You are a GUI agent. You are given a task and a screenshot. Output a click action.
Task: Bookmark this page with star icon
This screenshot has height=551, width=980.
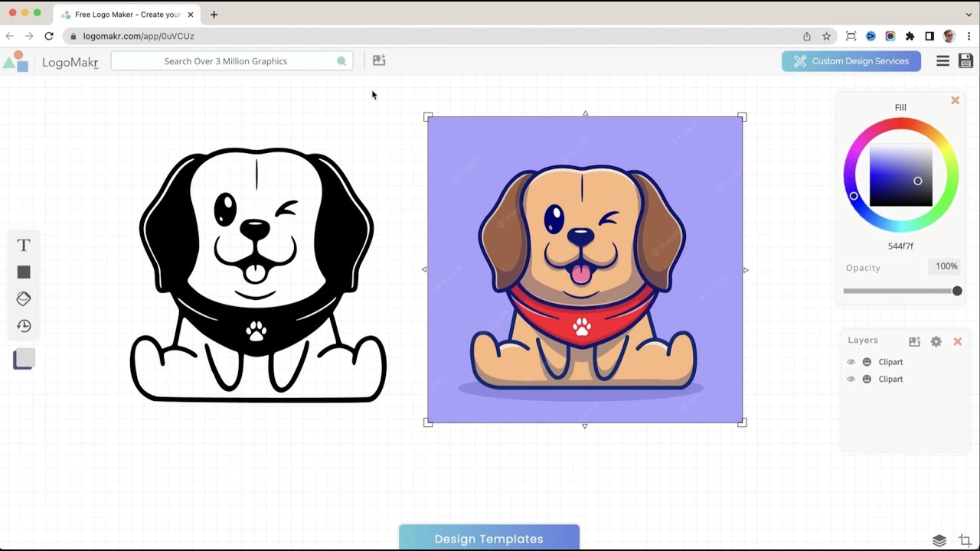827,36
